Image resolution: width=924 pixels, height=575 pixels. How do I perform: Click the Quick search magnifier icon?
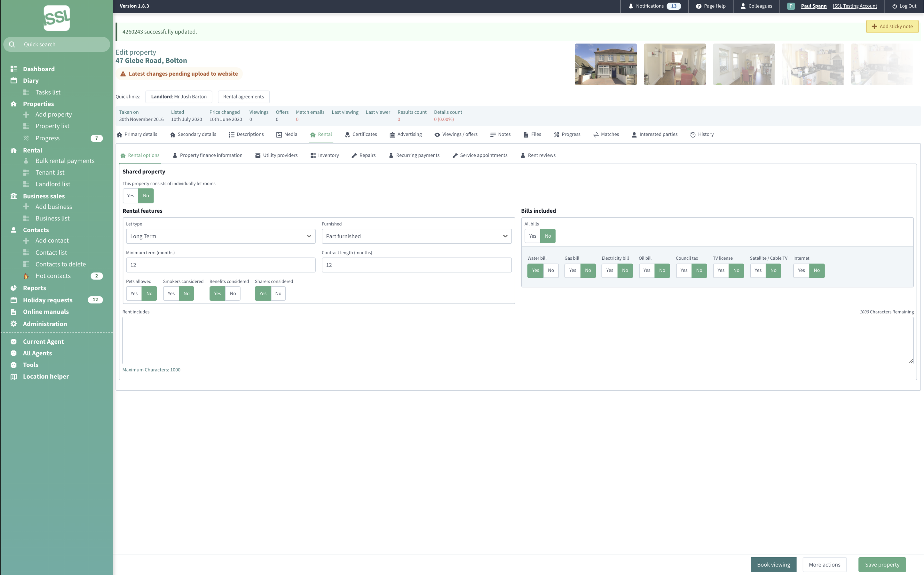coord(12,44)
